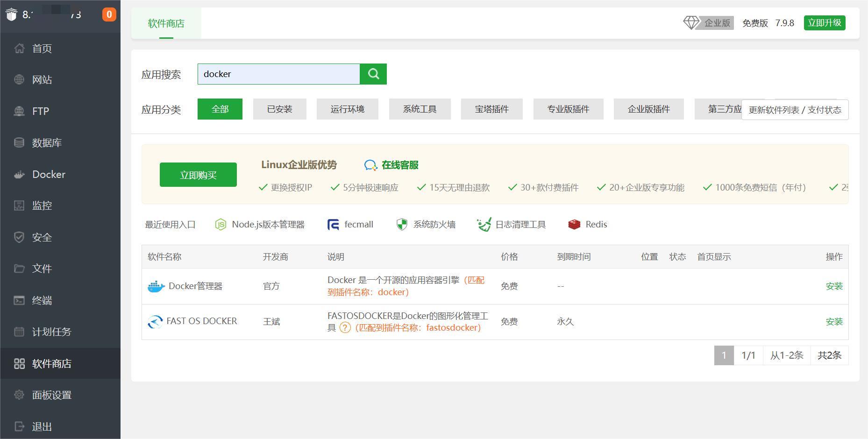
Task: Click the 立即升级 upgrade button
Action: click(824, 22)
